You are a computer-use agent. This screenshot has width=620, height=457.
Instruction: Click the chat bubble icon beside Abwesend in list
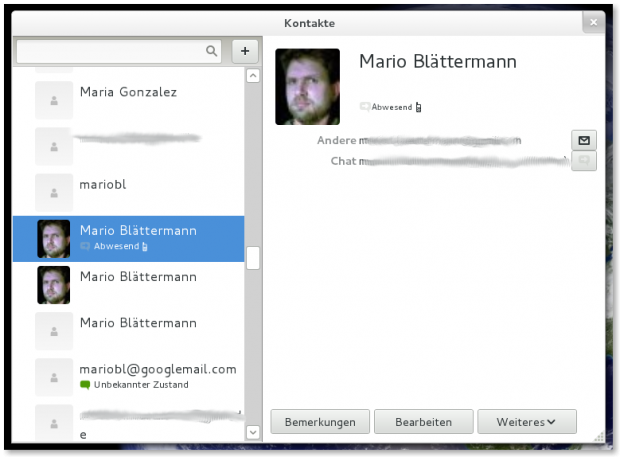(85, 246)
